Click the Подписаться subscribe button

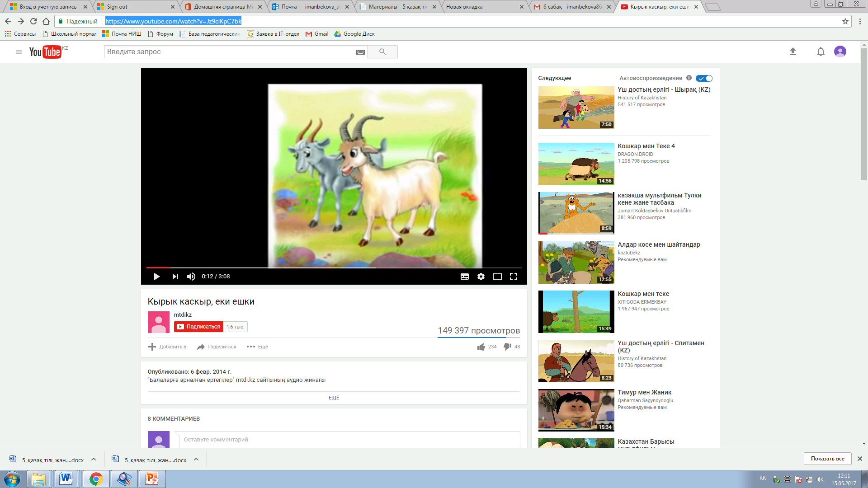pyautogui.click(x=199, y=327)
